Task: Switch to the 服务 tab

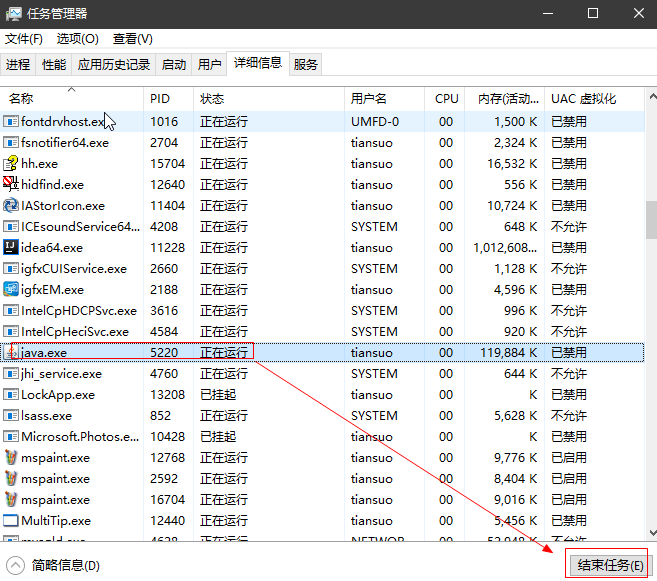Action: [306, 65]
